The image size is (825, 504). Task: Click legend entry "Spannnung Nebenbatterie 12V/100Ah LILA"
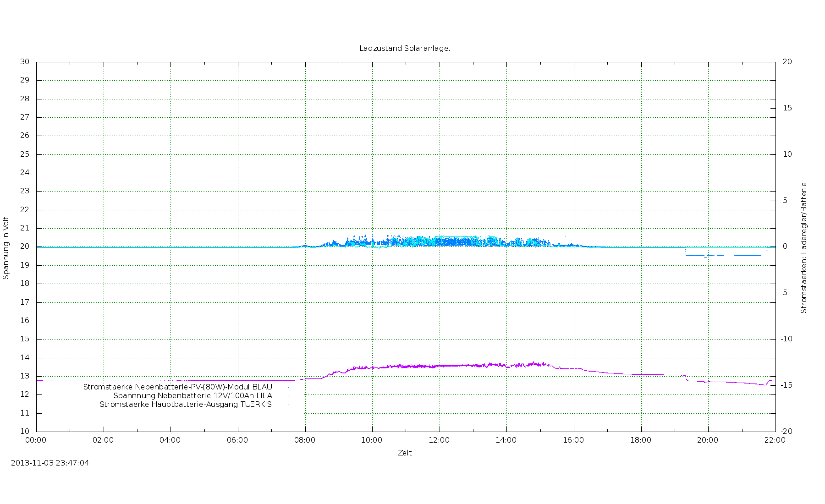tap(192, 396)
